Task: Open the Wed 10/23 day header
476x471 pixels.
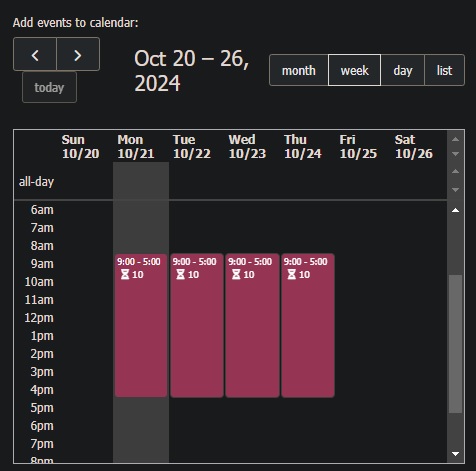Action: (247, 146)
